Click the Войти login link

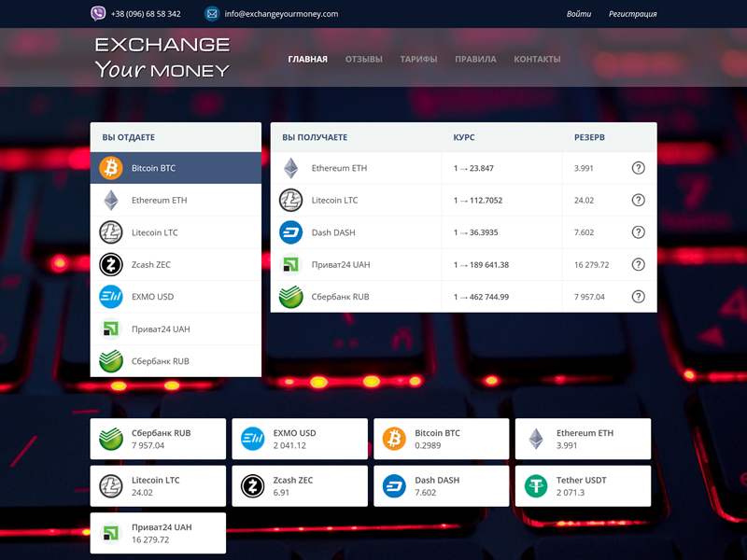point(578,14)
